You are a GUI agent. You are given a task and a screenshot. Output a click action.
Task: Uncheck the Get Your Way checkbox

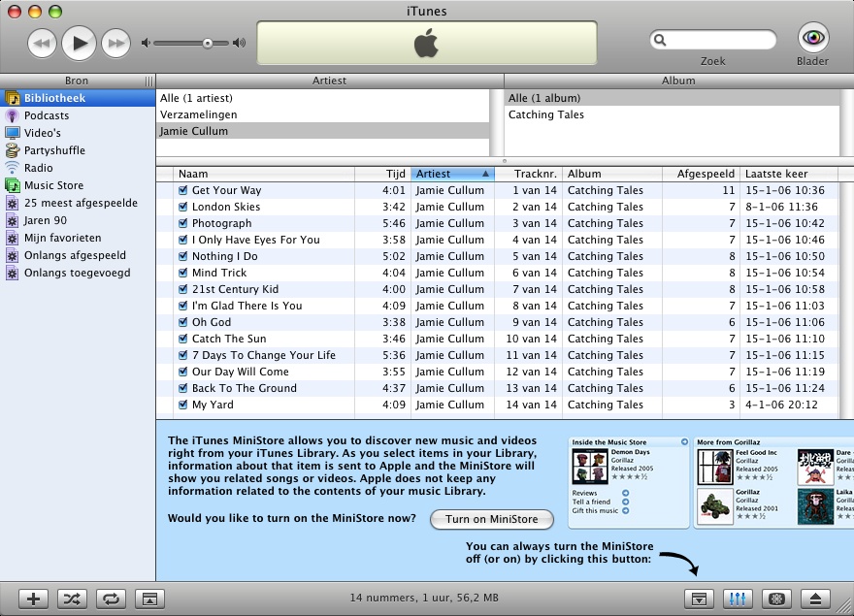[x=183, y=190]
